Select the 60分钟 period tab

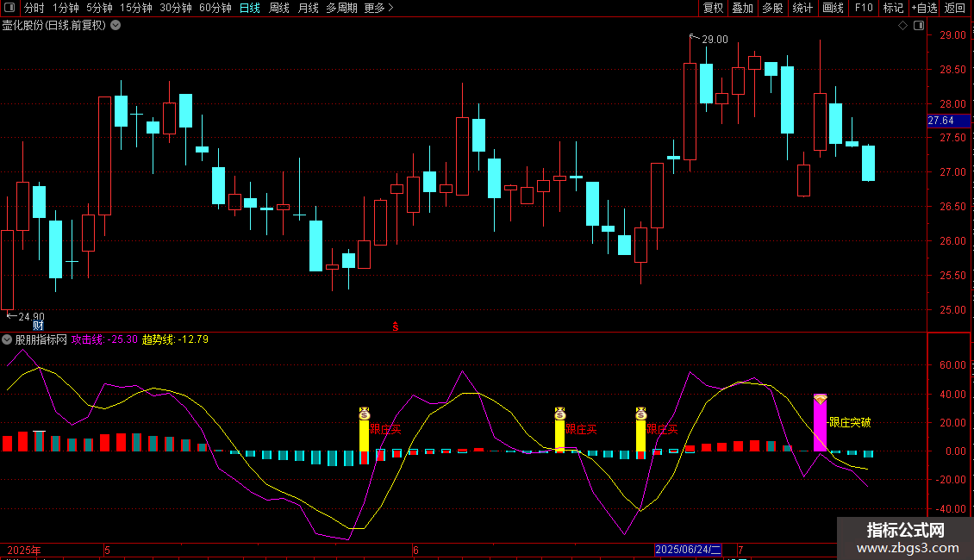[x=215, y=8]
